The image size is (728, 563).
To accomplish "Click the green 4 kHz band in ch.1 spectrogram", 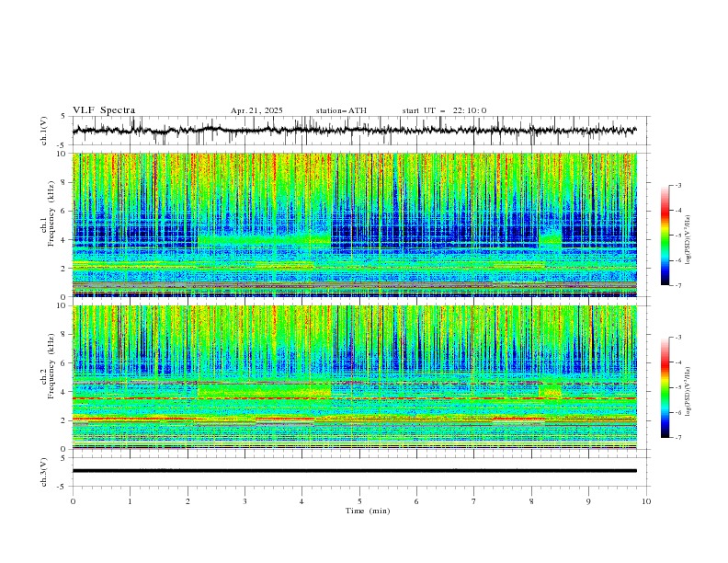I will coord(265,240).
